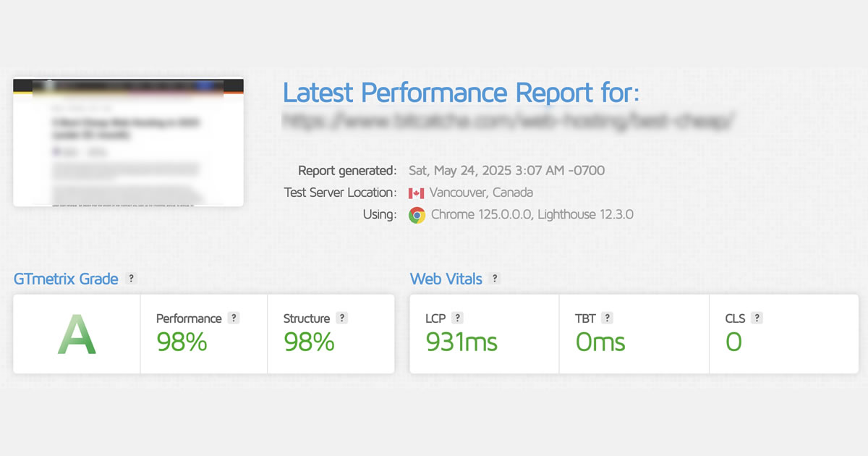
Task: Click the Structure metric question mark
Action: [x=343, y=317]
